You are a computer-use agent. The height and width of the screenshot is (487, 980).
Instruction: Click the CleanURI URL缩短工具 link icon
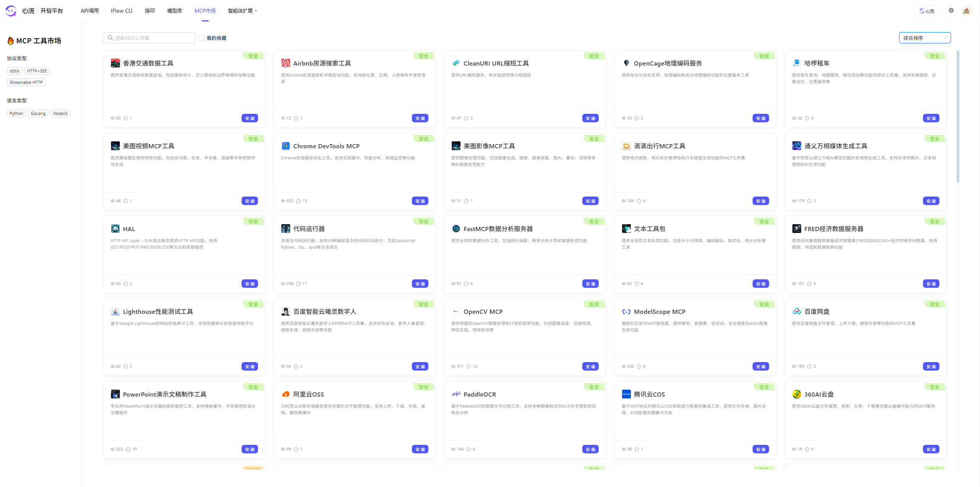(456, 63)
